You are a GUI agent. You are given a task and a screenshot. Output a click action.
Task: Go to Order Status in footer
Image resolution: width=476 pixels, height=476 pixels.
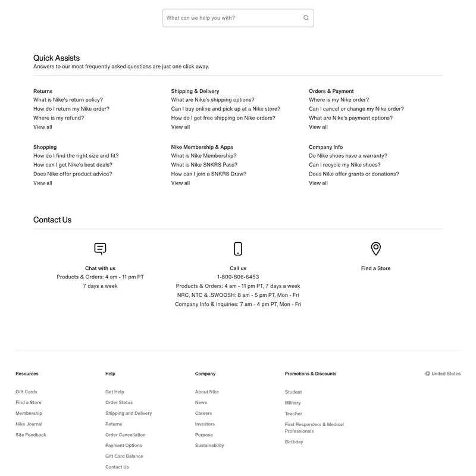119,403
